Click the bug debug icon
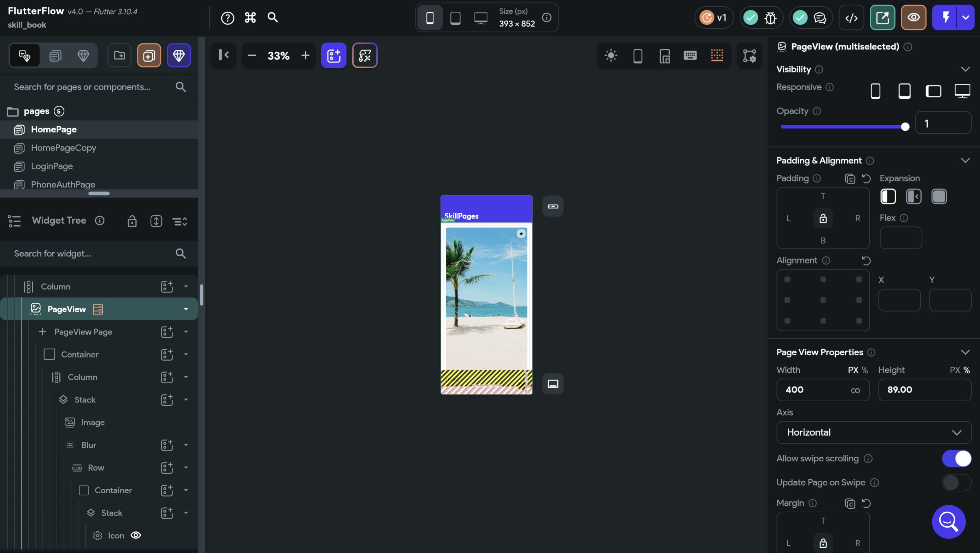 [770, 18]
